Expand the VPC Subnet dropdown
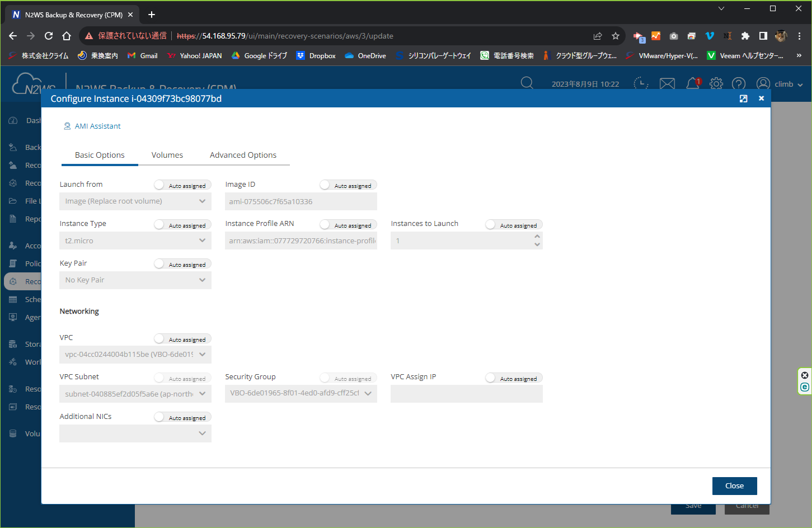This screenshot has width=812, height=528. pos(135,394)
